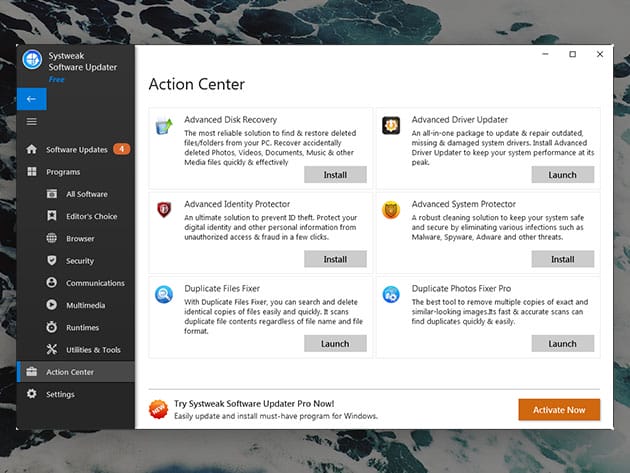Image resolution: width=630 pixels, height=473 pixels.
Task: Launch Duplicate Photos Fixer Pro
Action: (x=562, y=344)
